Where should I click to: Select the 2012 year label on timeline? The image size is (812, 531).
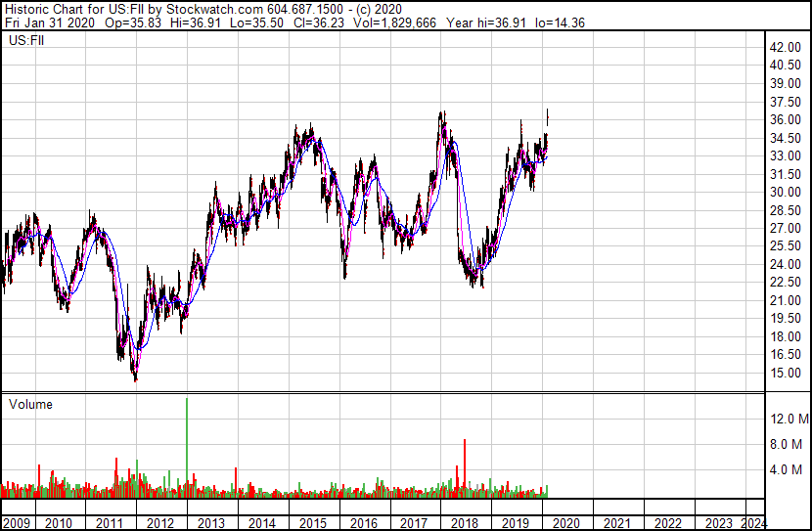click(x=160, y=523)
